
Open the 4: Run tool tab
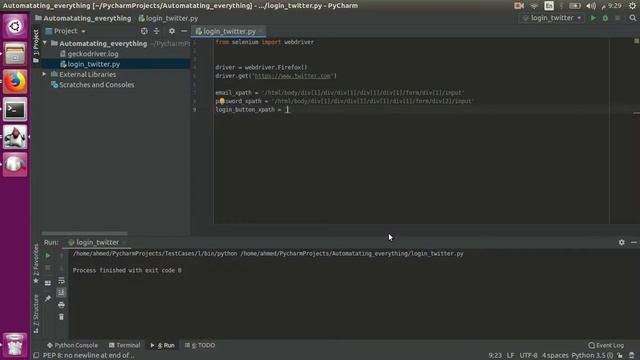[x=162, y=345]
